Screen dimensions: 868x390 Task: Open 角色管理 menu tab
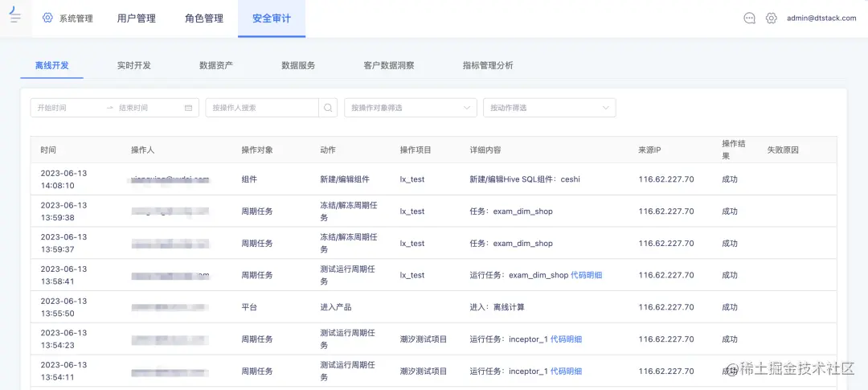pos(203,18)
